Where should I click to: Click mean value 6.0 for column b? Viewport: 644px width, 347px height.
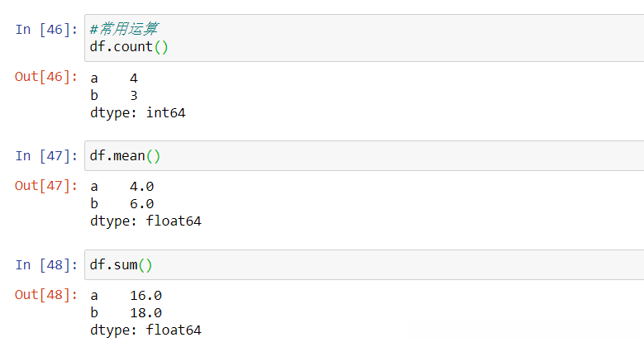(142, 204)
